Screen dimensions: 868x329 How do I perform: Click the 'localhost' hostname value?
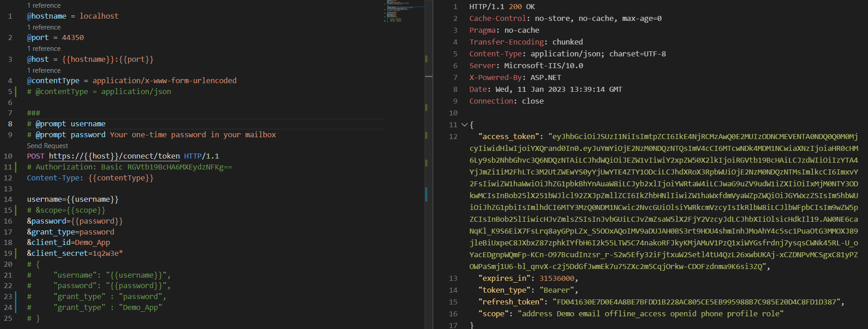coord(99,16)
